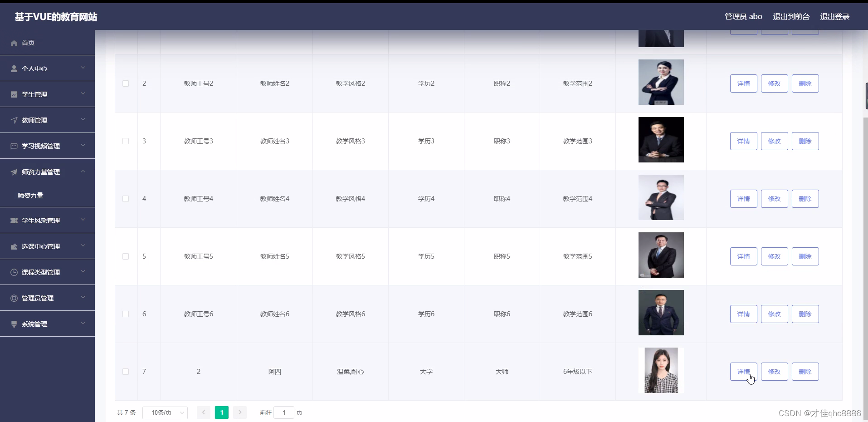This screenshot has height=422, width=868.
Task: Click the 系统管理 sidebar icon
Action: [14, 324]
